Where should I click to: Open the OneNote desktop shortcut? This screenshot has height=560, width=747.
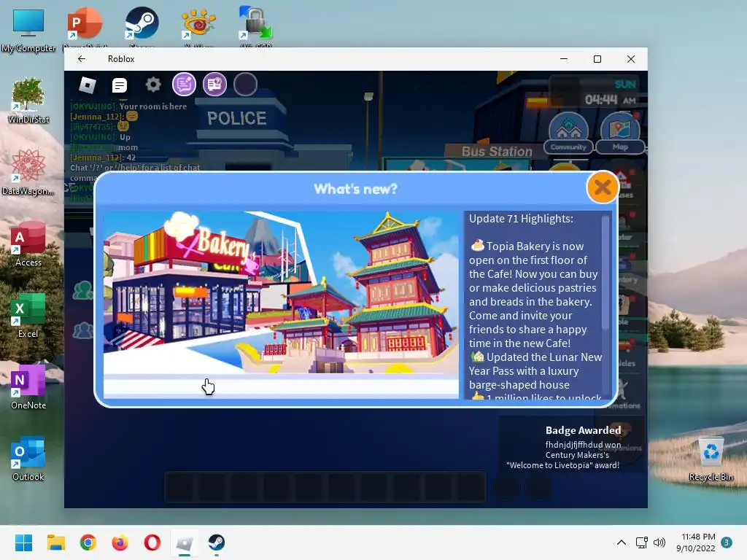click(28, 386)
